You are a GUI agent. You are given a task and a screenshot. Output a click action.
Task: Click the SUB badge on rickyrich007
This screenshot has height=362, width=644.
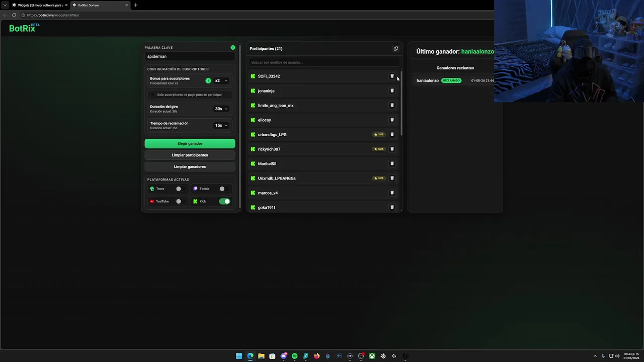click(379, 149)
